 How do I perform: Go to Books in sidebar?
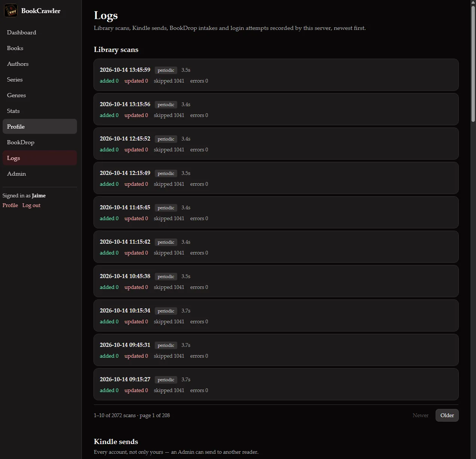40,48
